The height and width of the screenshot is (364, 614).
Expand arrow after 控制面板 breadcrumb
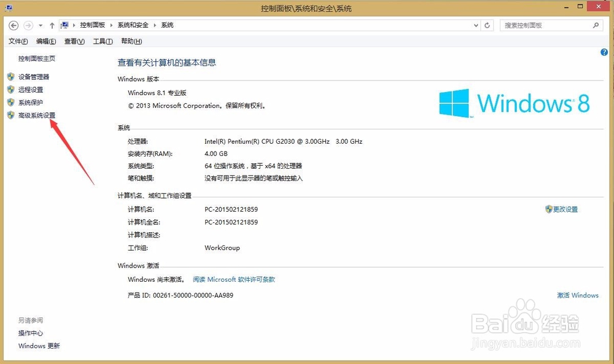(112, 25)
